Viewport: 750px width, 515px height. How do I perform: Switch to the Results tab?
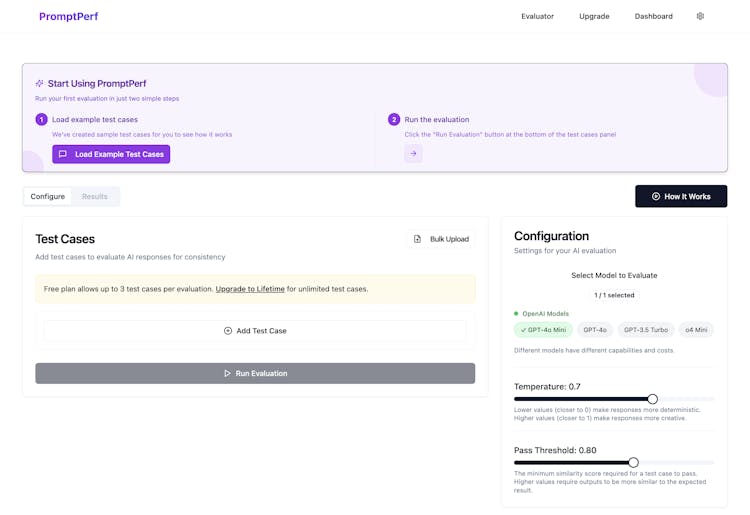(x=95, y=197)
